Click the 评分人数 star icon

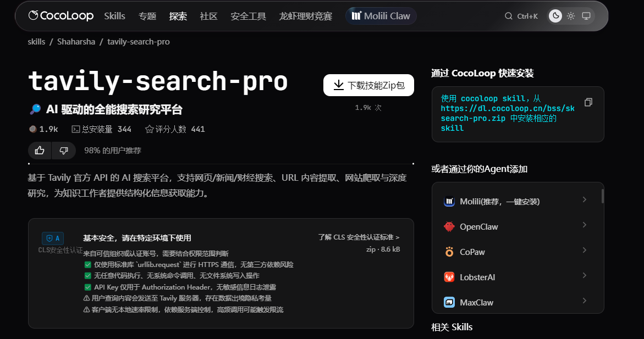pos(149,129)
